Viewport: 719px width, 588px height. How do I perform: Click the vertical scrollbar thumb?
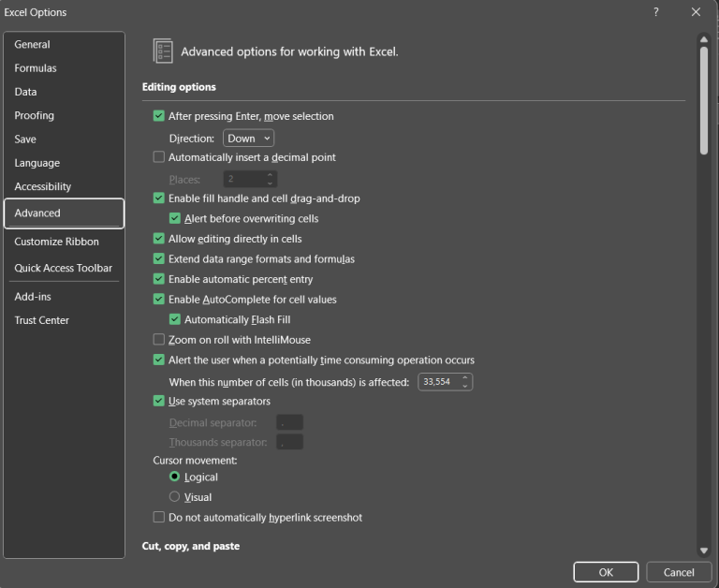704,101
